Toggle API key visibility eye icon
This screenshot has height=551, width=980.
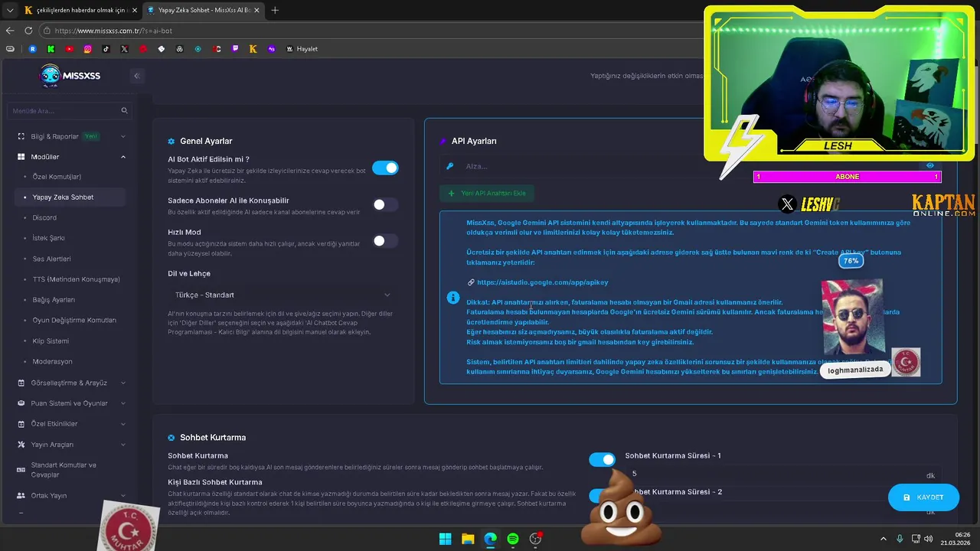(x=930, y=165)
